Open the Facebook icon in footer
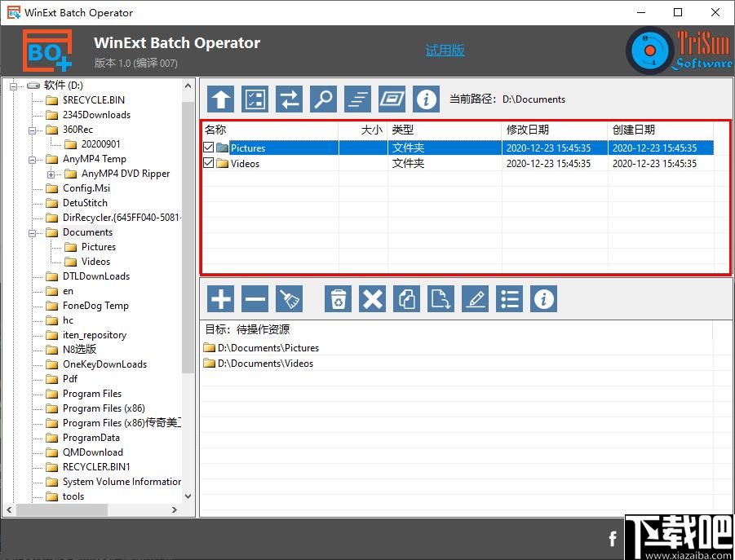This screenshot has width=735, height=560. (612, 539)
